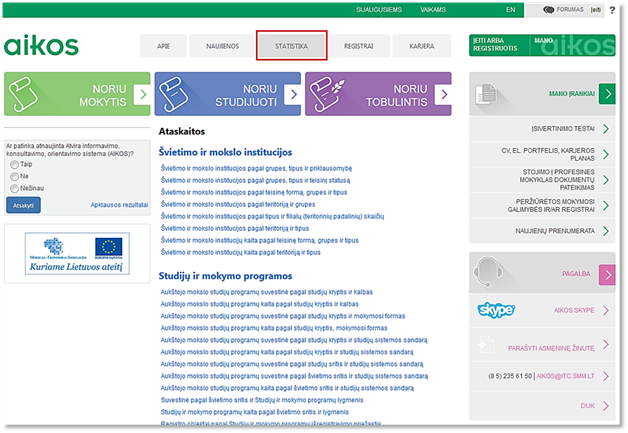This screenshot has width=628, height=433.
Task: Open the Kuriame Lietuvos ateitį banner
Action: pos(77,254)
